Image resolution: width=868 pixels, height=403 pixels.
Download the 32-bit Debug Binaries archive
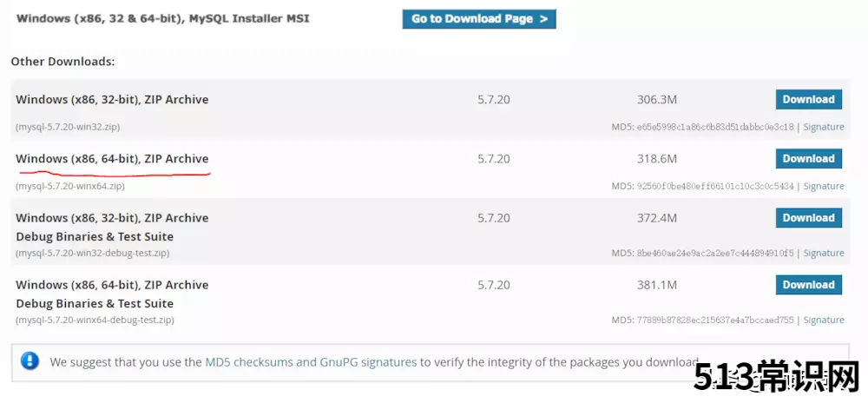tap(808, 218)
